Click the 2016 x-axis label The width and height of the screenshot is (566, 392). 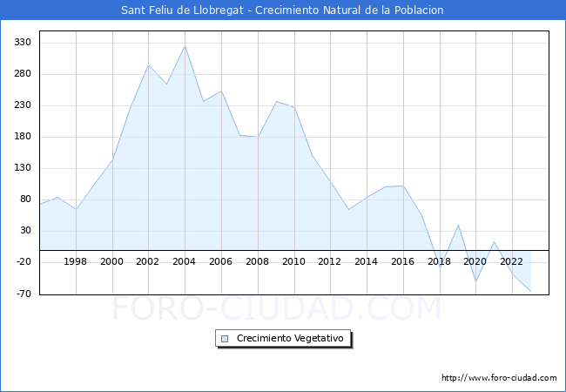[402, 261]
